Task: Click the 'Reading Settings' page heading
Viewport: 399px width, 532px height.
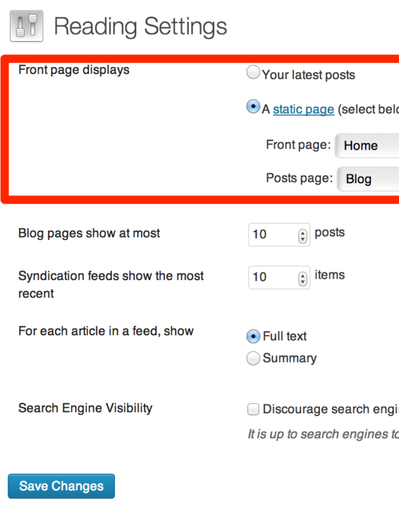Action: coord(140,27)
